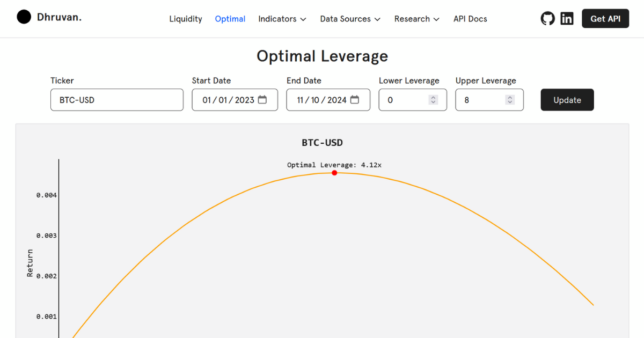Click the Lower Leverage field label

(409, 80)
